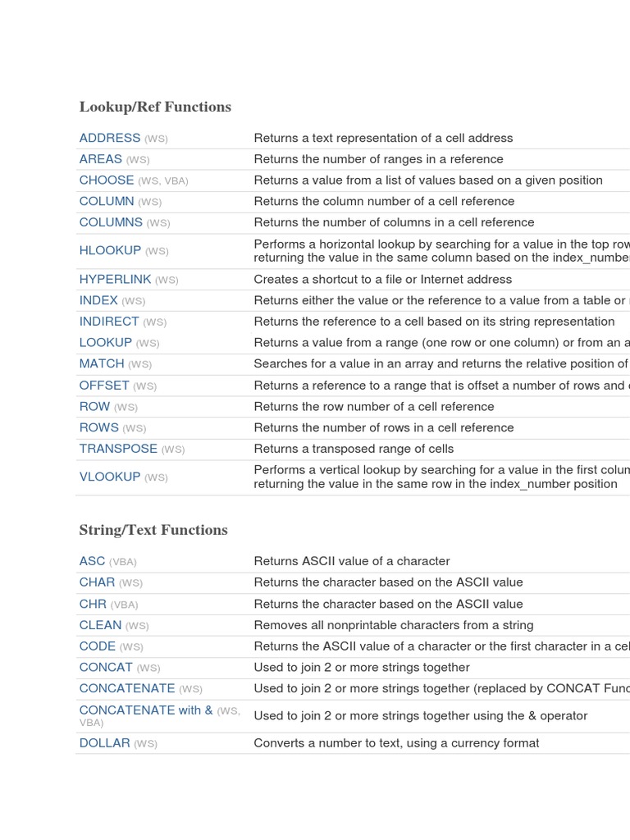Open the ASC VBA function link
Image resolution: width=630 pixels, height=840 pixels.
pyautogui.click(x=93, y=561)
